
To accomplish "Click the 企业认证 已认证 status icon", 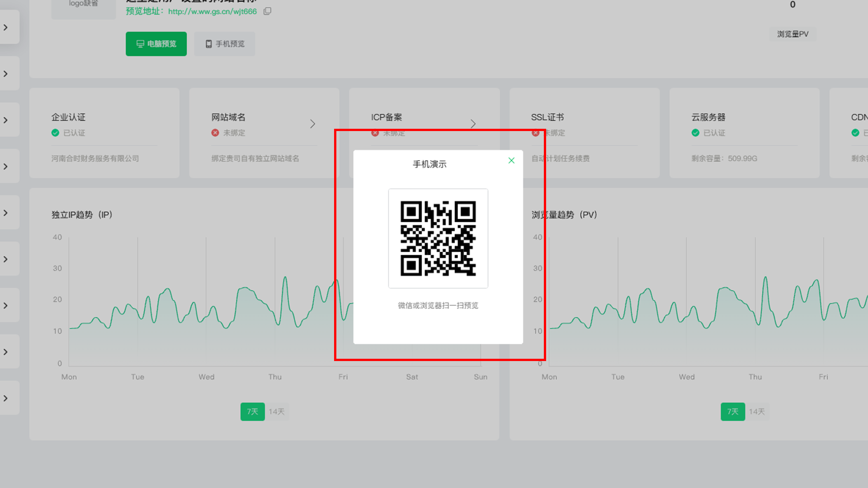I will 55,133.
